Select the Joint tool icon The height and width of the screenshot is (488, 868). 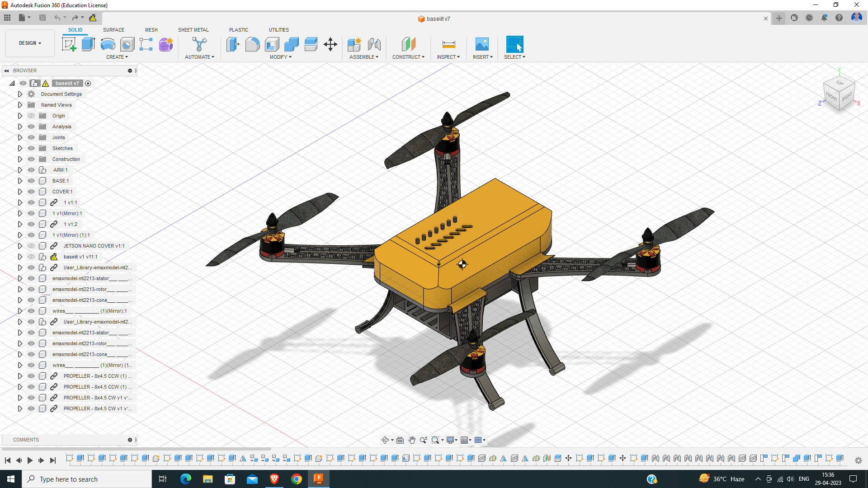374,44
